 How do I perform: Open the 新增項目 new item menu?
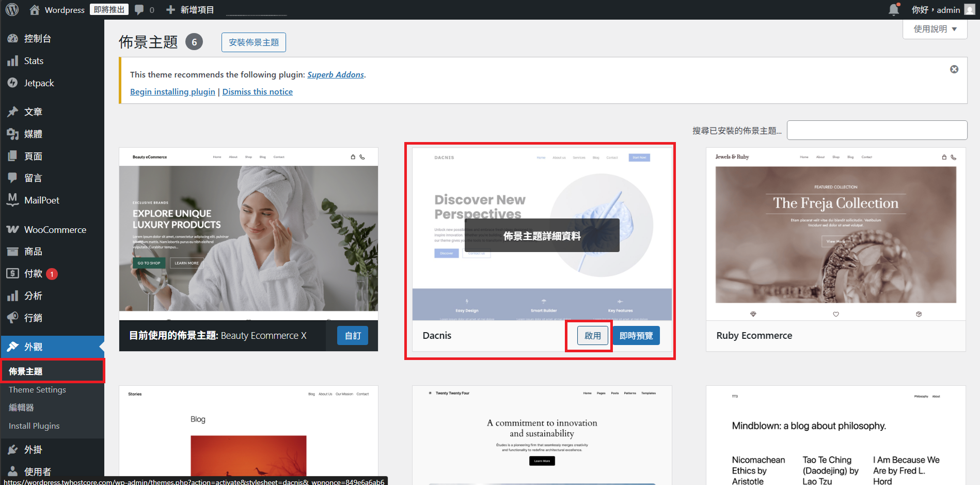[191, 10]
